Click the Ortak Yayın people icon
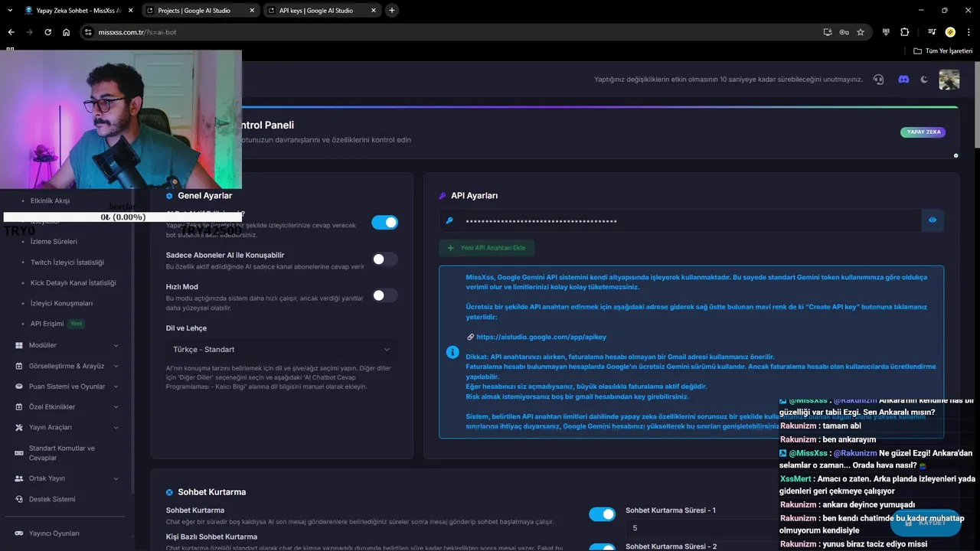This screenshot has width=980, height=551. [x=19, y=478]
